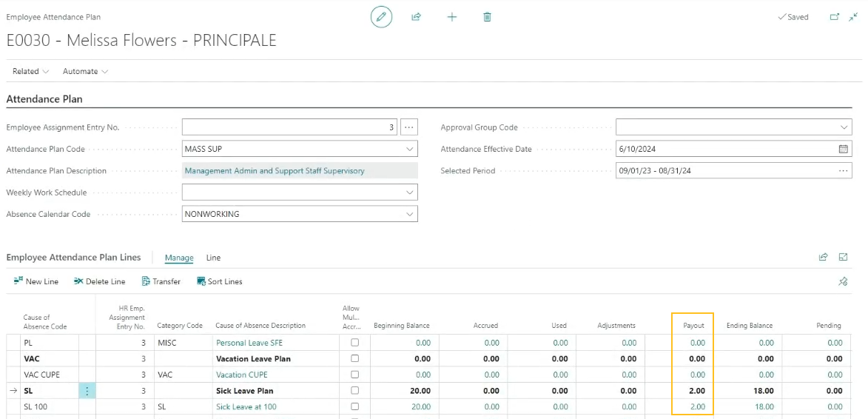Open Management Admin and Support Staff Supervisory link
Image resolution: width=868 pixels, height=419 pixels.
275,171
